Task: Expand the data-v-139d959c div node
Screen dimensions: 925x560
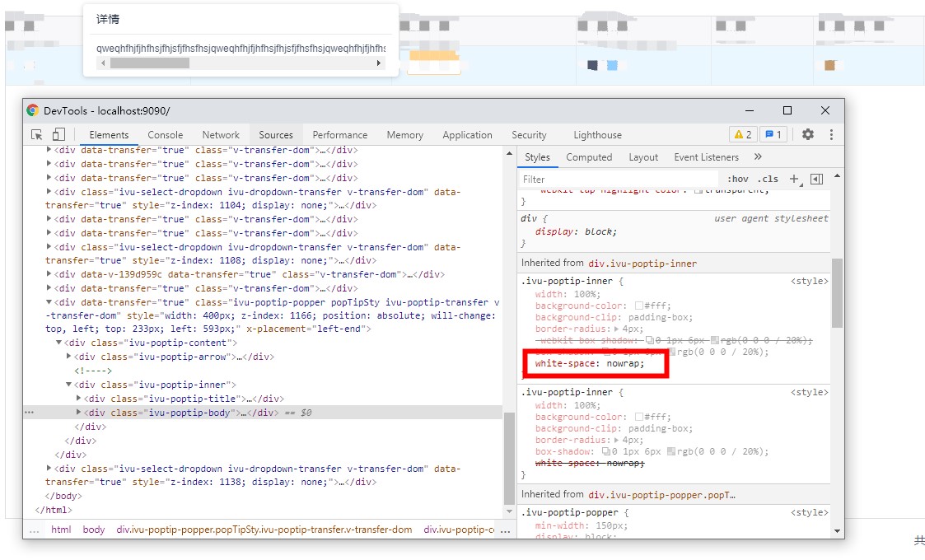Action: (49, 273)
